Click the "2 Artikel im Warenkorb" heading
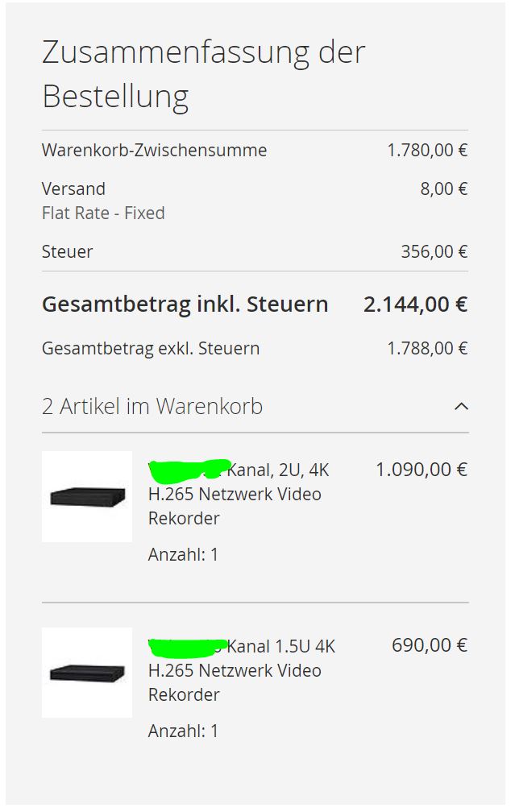The height and width of the screenshot is (812, 515). pyautogui.click(x=152, y=407)
